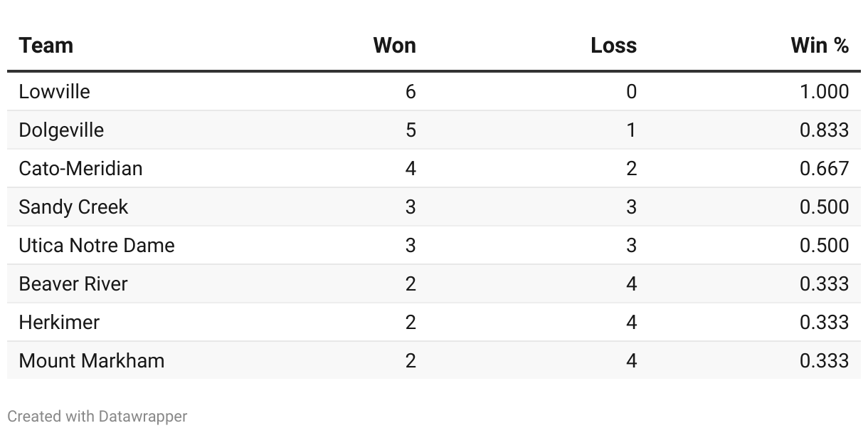The width and height of the screenshot is (868, 433).
Task: Click the Team column header
Action: 46,46
